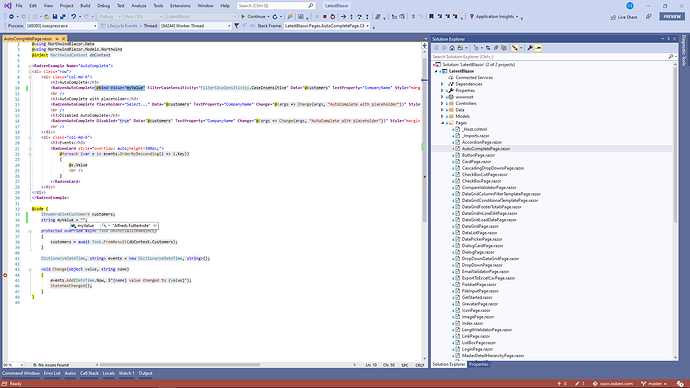This screenshot has height=388, width=690.
Task: Open the File menu
Action: [x=18, y=6]
